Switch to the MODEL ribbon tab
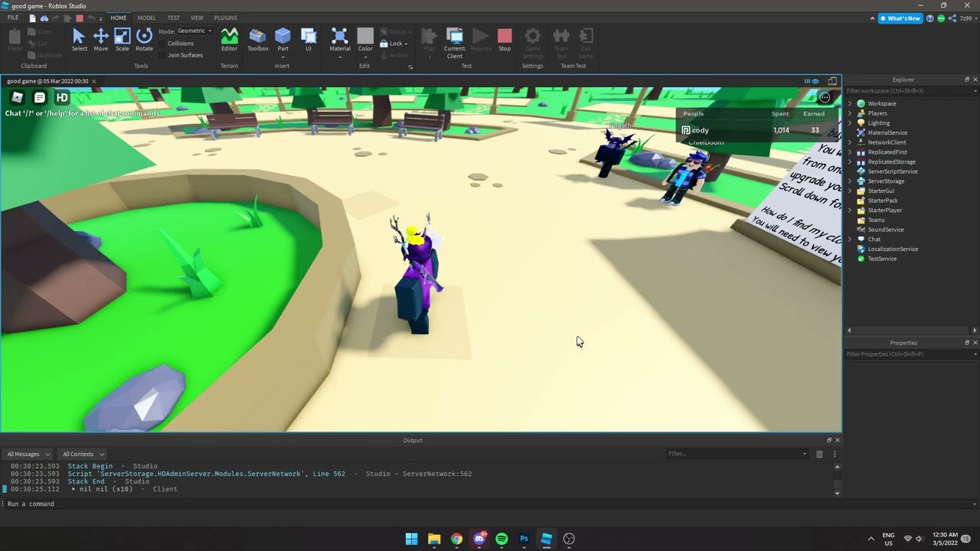 point(146,18)
